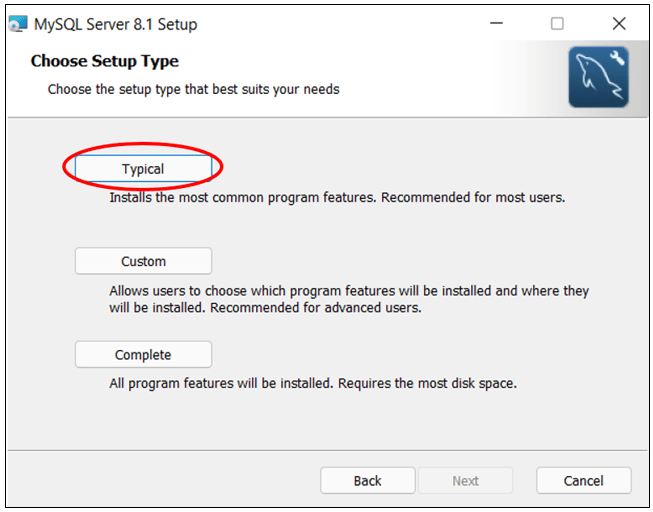Choose the Custom setup type button
This screenshot has width=653, height=512.
pos(143,261)
